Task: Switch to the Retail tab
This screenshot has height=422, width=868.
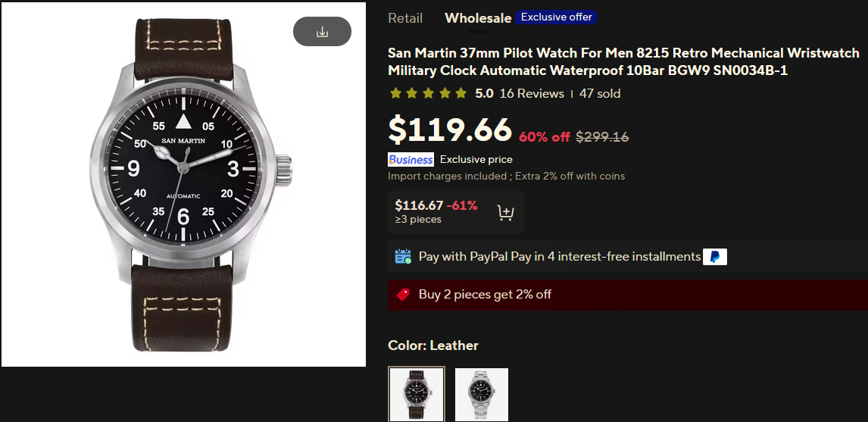Action: pyautogui.click(x=405, y=18)
